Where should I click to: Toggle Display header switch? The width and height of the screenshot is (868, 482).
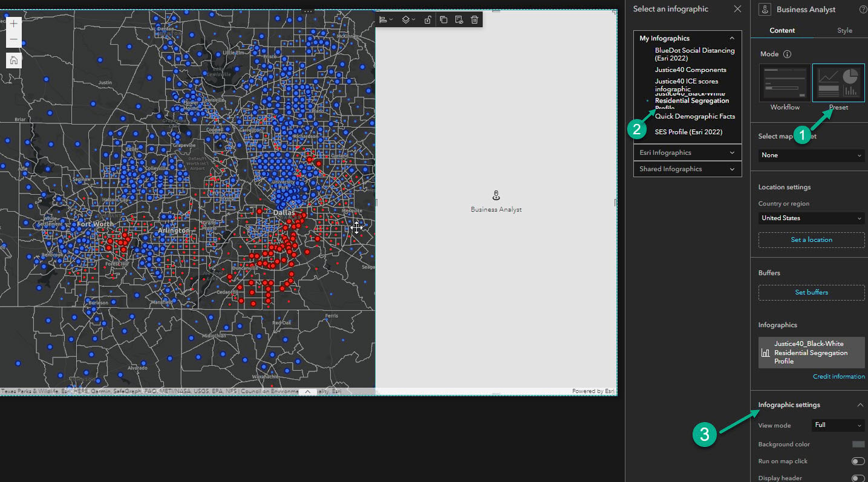tap(858, 478)
